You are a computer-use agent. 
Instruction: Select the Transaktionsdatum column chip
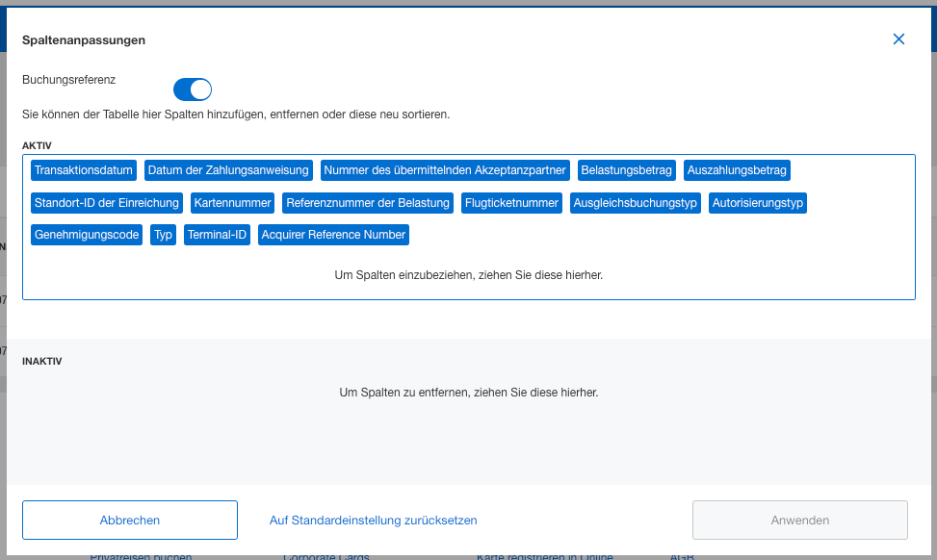point(83,170)
